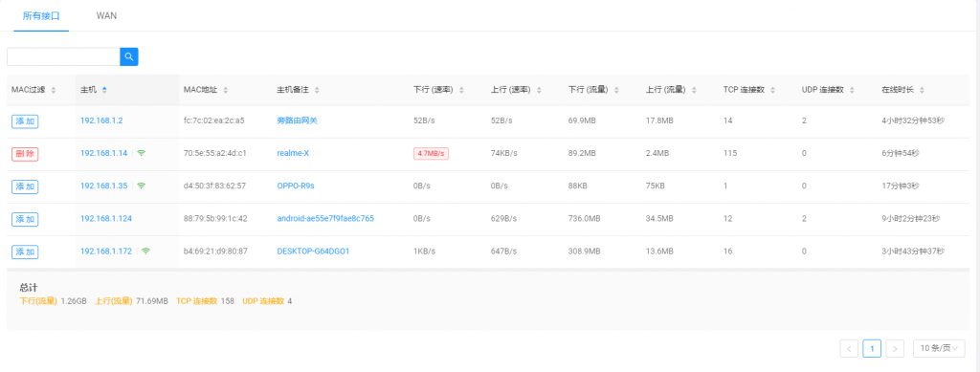Sort by TCP 连接数 column arrows
This screenshot has height=372, width=980.
[x=772, y=91]
